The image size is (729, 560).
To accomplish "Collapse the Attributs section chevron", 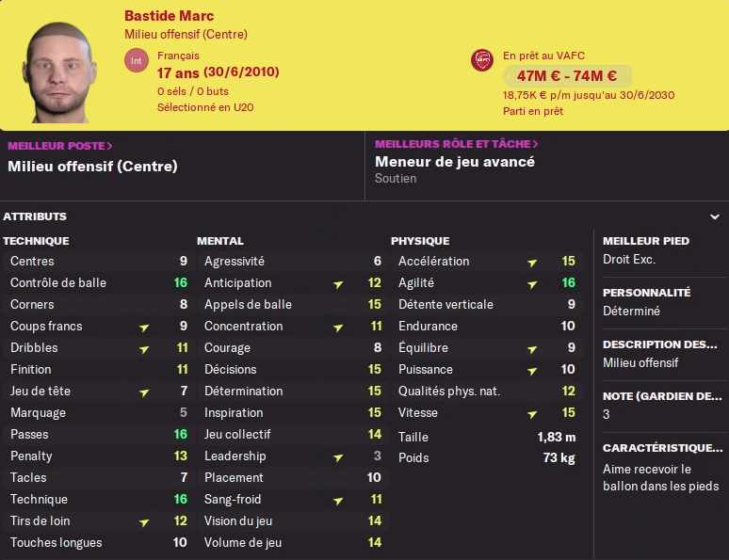I will point(715,216).
